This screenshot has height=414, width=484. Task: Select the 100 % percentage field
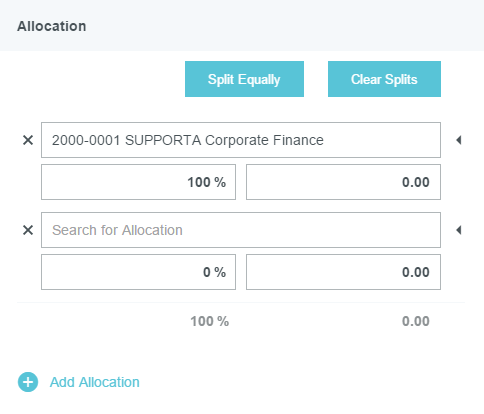click(138, 182)
